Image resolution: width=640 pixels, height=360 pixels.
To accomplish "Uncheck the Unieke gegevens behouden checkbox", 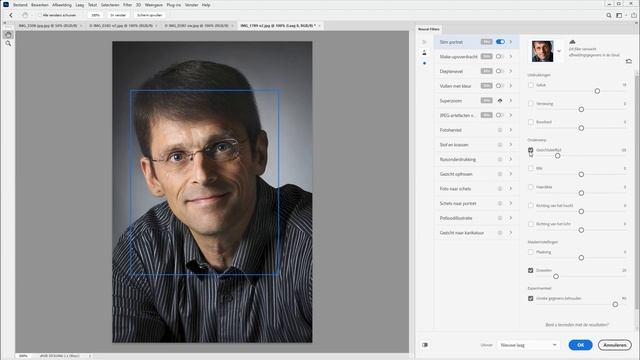I will pyautogui.click(x=531, y=298).
